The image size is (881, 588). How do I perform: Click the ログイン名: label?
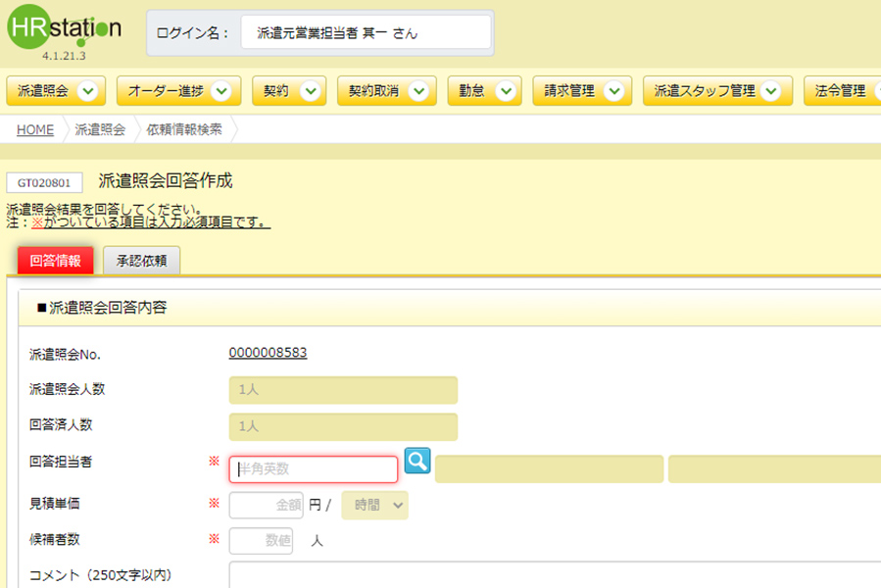[x=193, y=33]
